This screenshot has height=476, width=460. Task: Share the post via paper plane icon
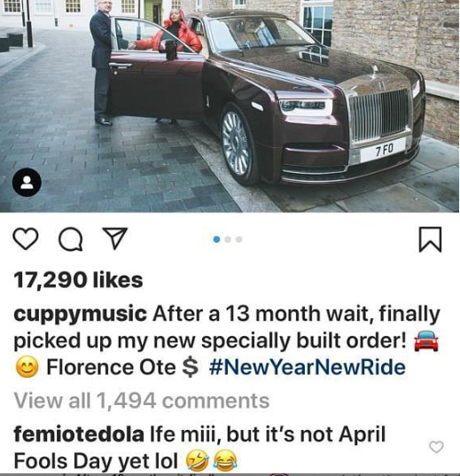[114, 238]
